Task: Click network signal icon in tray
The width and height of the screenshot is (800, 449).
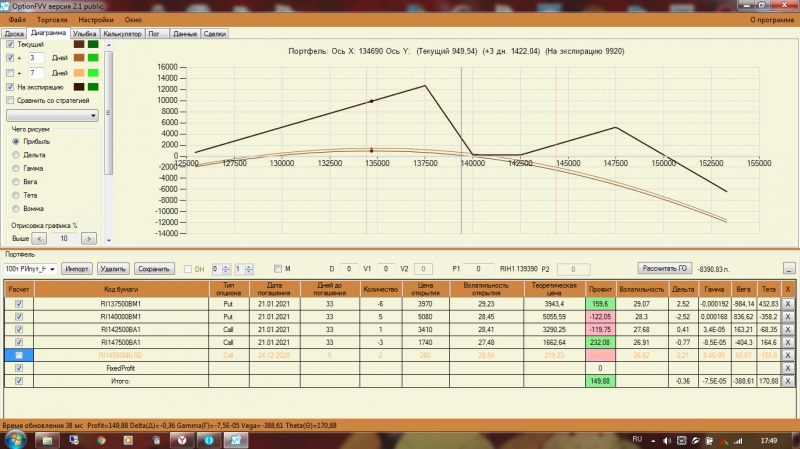Action: [x=738, y=441]
